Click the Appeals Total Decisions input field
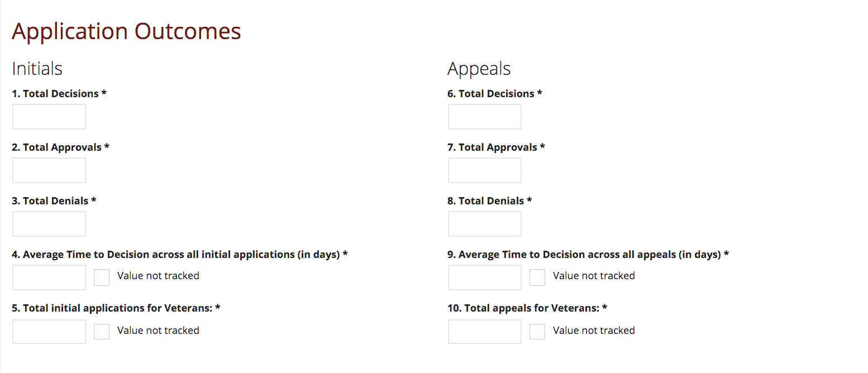Screen dimensions: 868x373 pyautogui.click(x=485, y=117)
